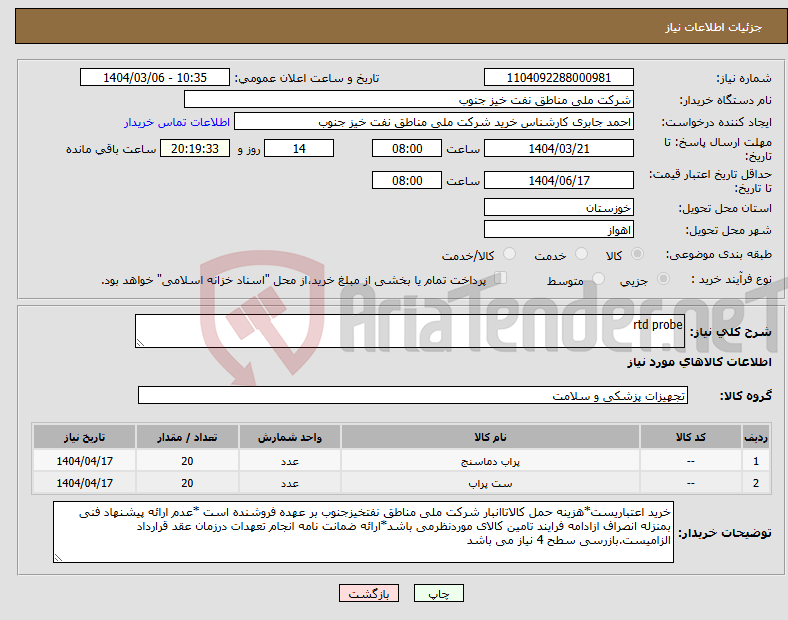Click quantity 20 in پراب دماسنج row
The height and width of the screenshot is (620, 788).
click(x=187, y=461)
